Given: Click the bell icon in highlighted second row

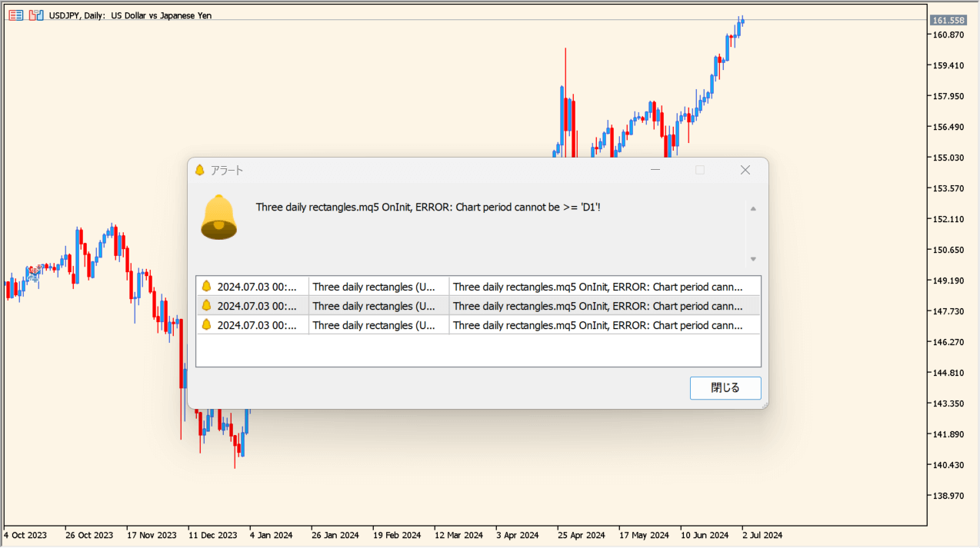Looking at the screenshot, I should pyautogui.click(x=206, y=306).
